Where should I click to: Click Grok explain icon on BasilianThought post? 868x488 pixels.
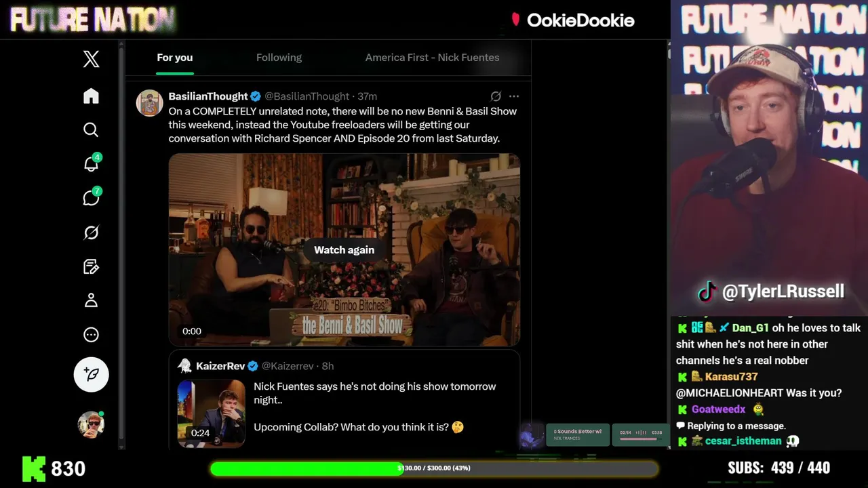pyautogui.click(x=496, y=96)
